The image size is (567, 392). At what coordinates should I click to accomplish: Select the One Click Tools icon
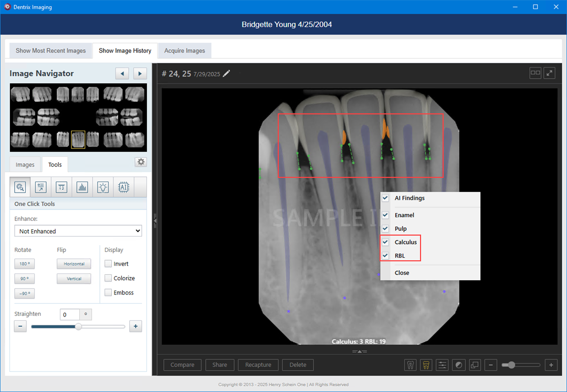(x=20, y=187)
